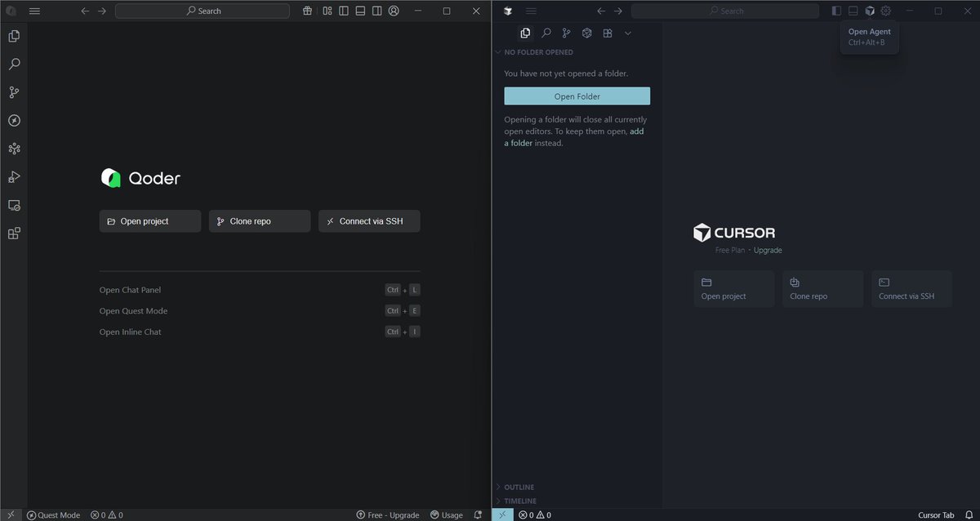Select the cube tab icon in Cursor's sidebar
This screenshot has height=521, width=980.
(587, 33)
